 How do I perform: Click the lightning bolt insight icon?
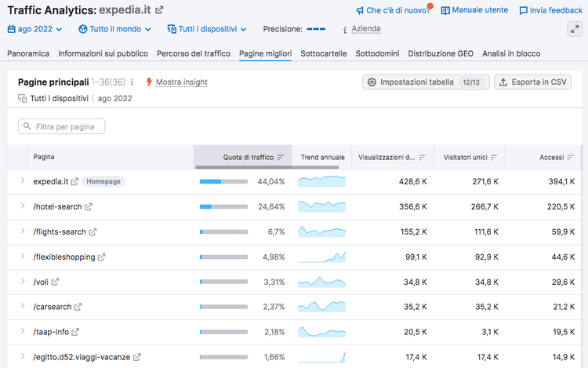[149, 82]
